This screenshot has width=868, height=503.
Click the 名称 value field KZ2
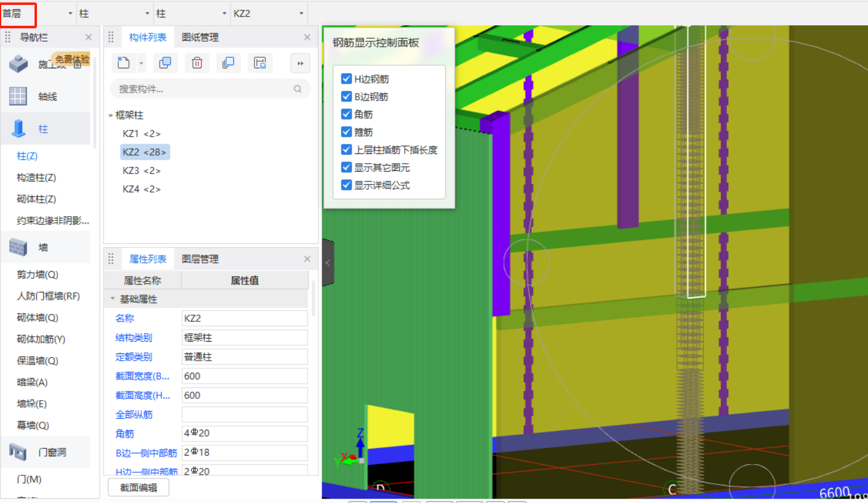click(x=245, y=318)
